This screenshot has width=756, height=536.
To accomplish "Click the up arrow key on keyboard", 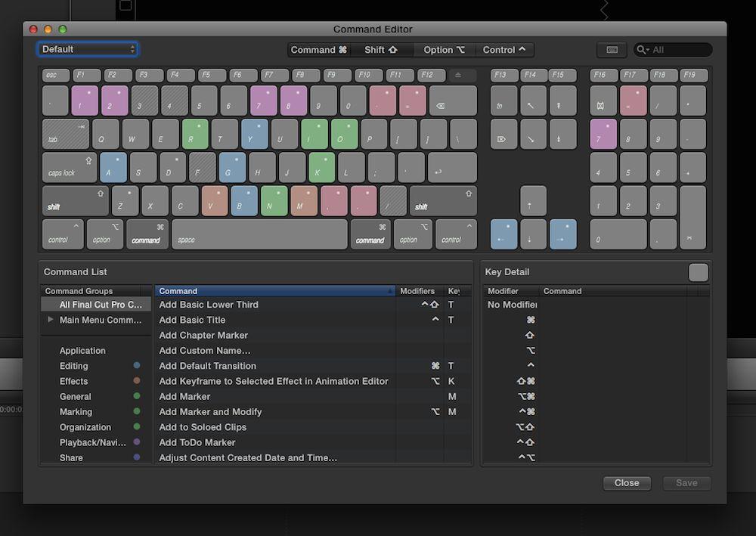I will [x=533, y=201].
